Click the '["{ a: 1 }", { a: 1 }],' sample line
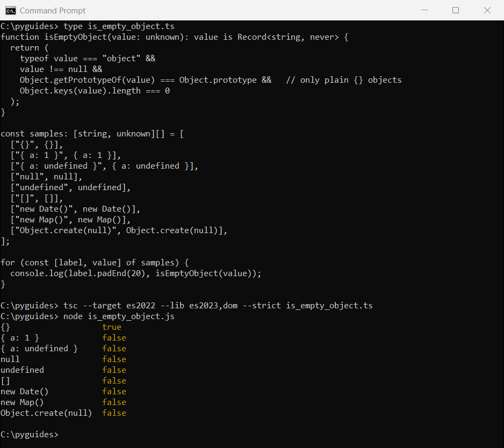The height and width of the screenshot is (448, 504). pos(66,155)
